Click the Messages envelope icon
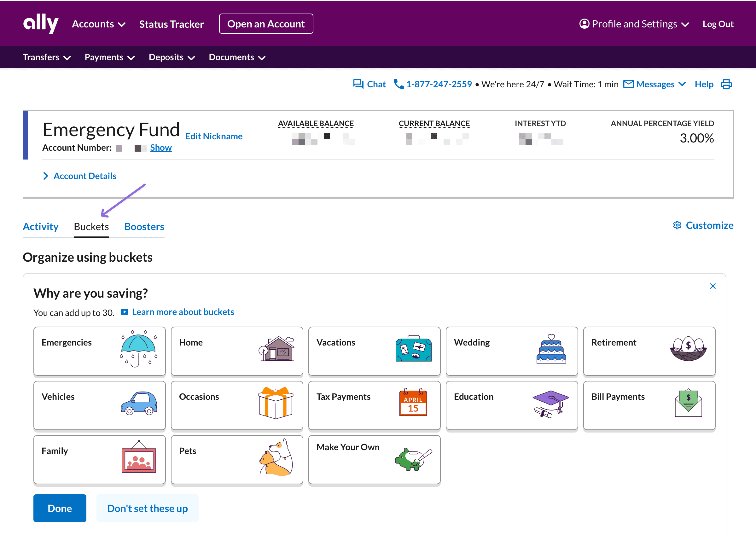Image resolution: width=756 pixels, height=541 pixels. pyautogui.click(x=628, y=84)
